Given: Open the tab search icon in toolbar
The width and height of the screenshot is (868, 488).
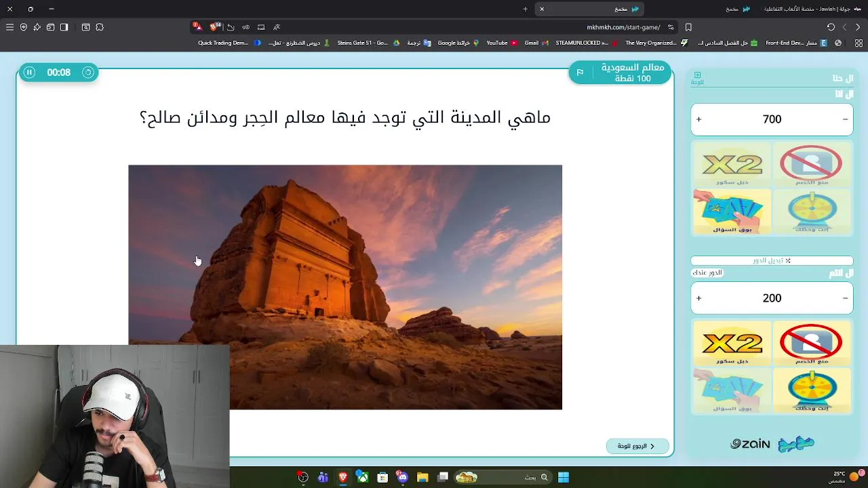Looking at the screenshot, I should tap(85, 27).
